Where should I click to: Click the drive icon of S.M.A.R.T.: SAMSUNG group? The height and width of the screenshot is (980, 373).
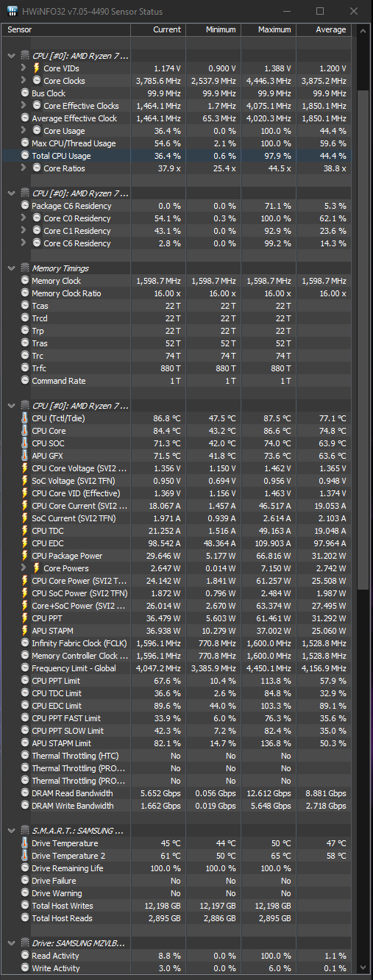coord(25,831)
